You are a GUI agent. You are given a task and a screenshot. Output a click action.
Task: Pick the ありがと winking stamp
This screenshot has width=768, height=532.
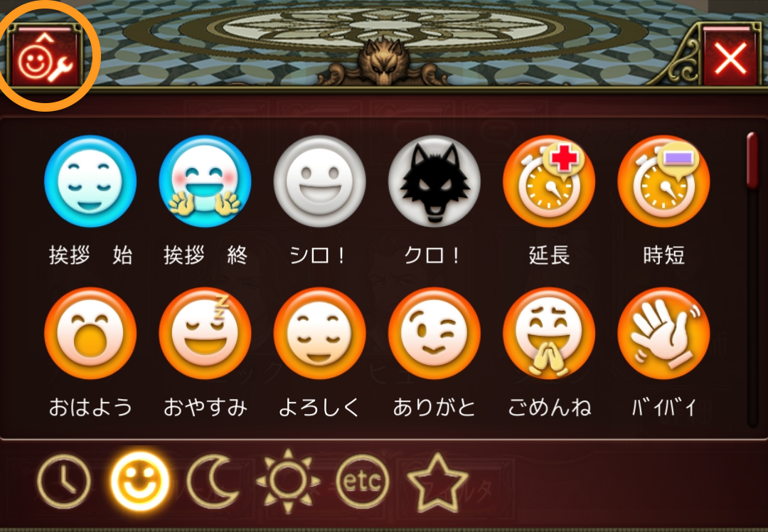[x=434, y=334]
